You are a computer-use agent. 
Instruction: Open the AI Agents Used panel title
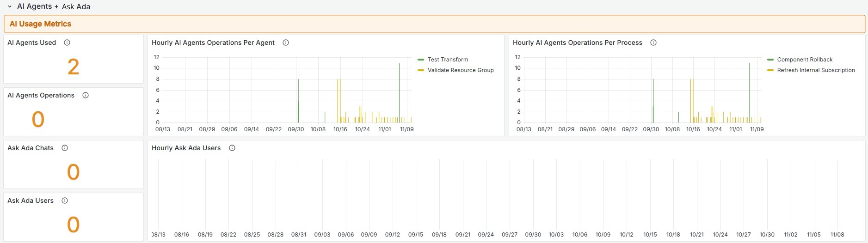31,43
